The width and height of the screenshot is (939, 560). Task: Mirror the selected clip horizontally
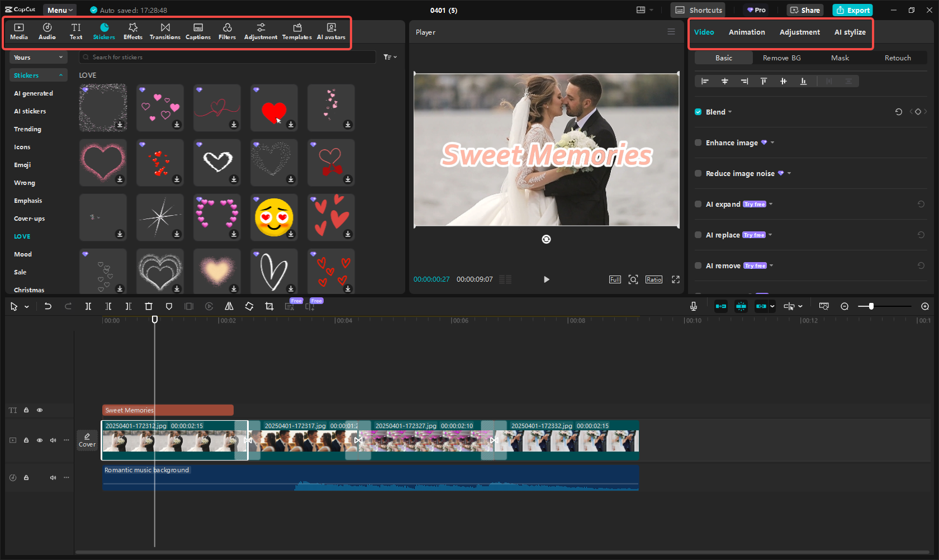pyautogui.click(x=229, y=306)
